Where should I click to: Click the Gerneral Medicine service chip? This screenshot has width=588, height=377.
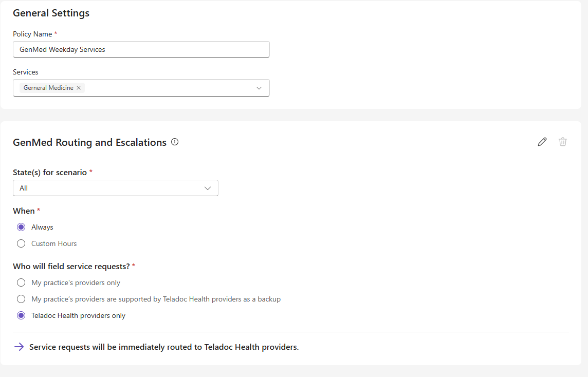pyautogui.click(x=48, y=88)
